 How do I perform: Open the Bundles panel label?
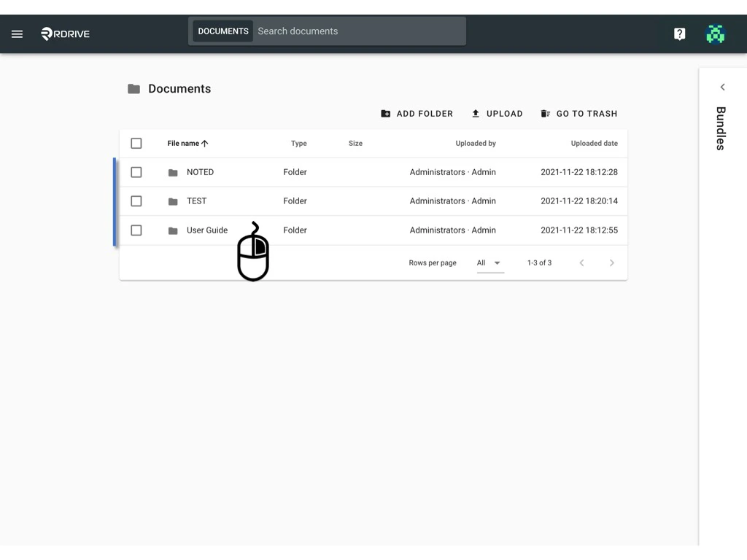(721, 129)
